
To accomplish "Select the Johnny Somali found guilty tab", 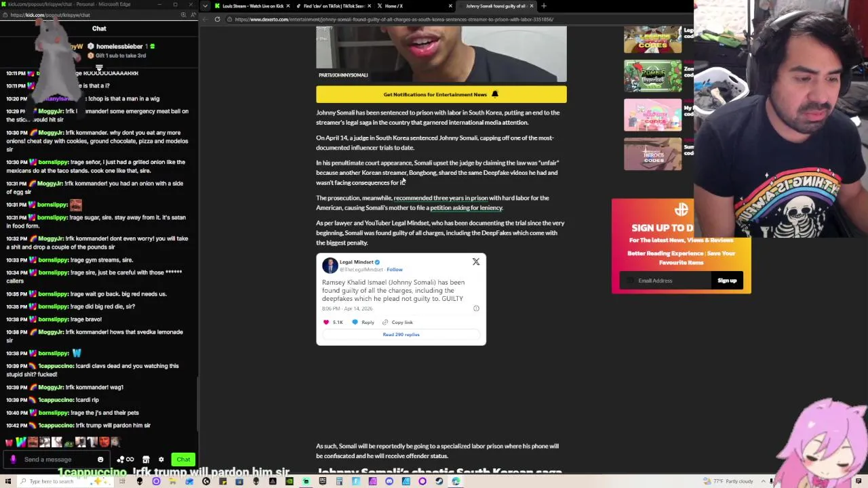I will click(x=496, y=6).
